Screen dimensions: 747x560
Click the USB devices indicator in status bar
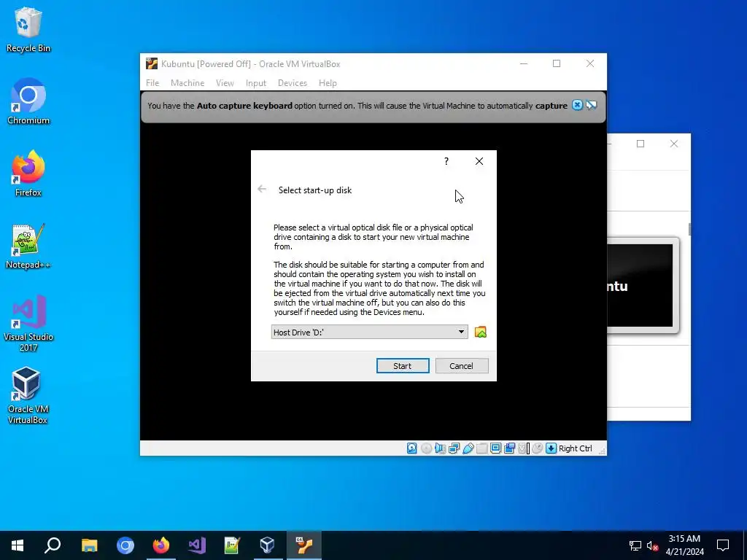[468, 448]
